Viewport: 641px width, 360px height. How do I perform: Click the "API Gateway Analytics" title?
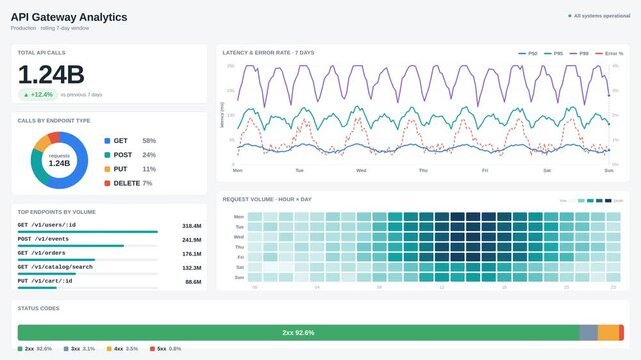pos(69,17)
